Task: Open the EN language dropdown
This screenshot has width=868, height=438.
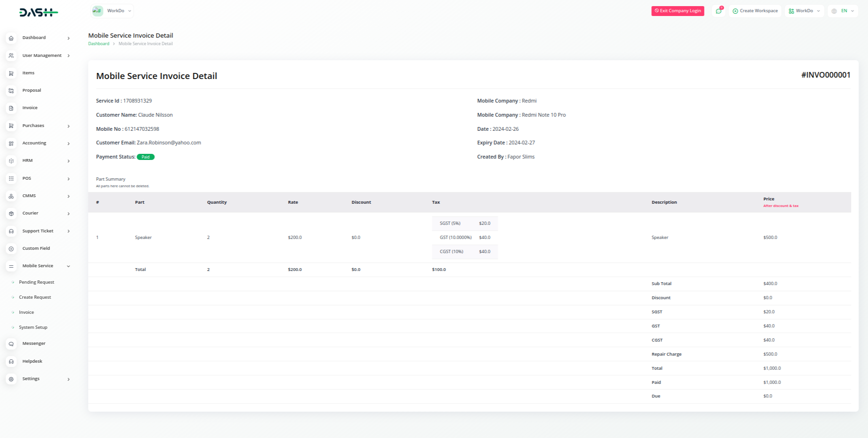Action: 843,11
